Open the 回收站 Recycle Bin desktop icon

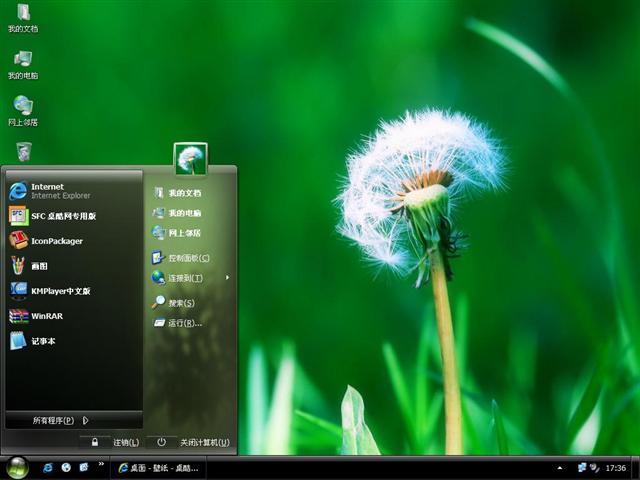pos(23,151)
